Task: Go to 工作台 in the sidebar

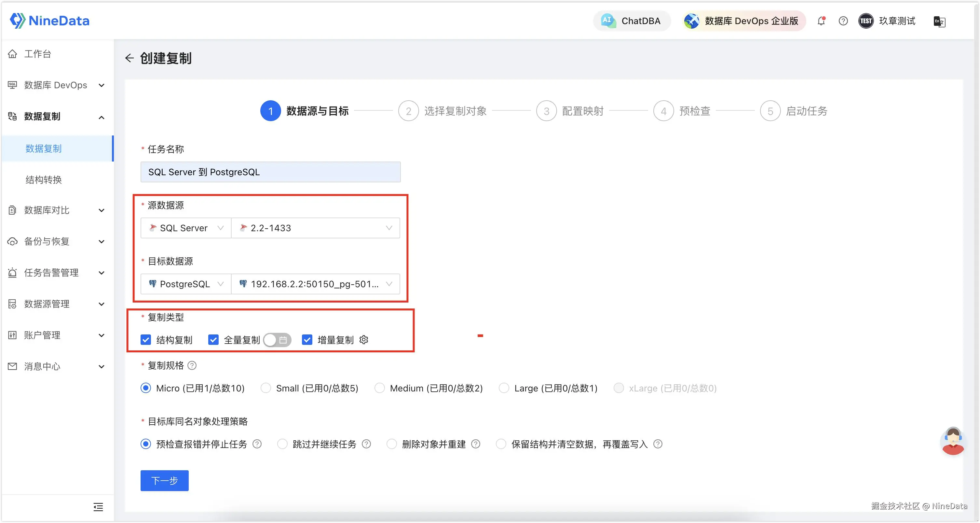Action: pos(37,54)
